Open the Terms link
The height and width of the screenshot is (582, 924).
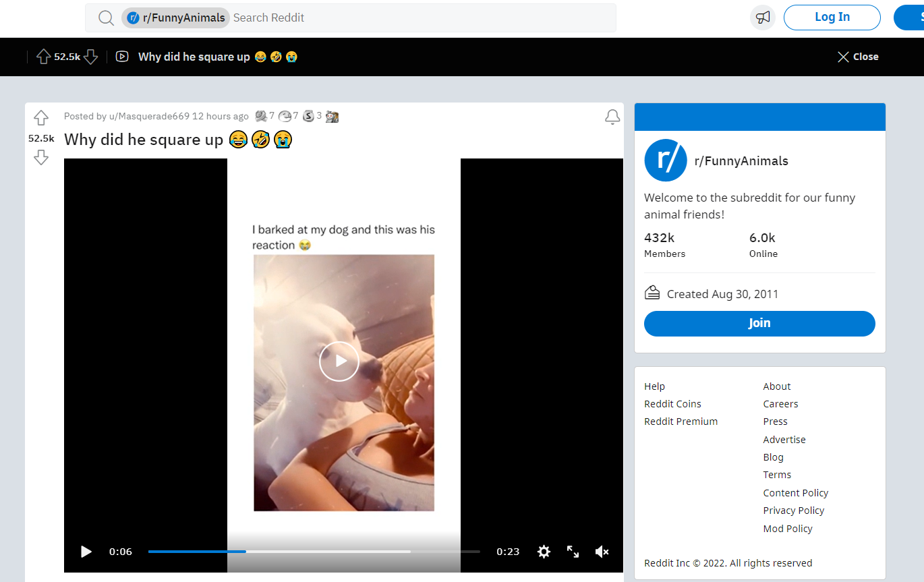pos(777,475)
